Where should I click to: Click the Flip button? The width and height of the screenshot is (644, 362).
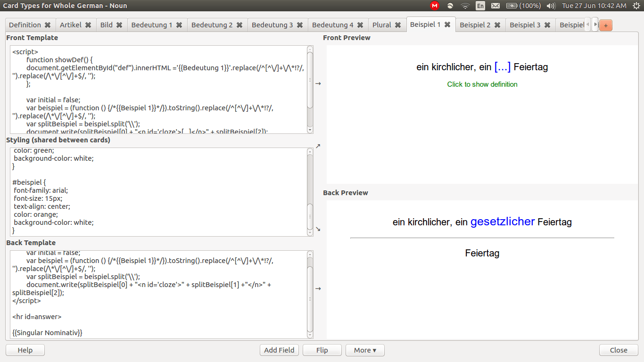point(322,350)
